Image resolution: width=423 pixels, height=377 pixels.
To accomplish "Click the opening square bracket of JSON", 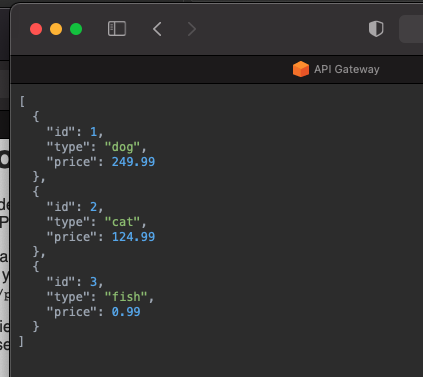I will (x=22, y=101).
